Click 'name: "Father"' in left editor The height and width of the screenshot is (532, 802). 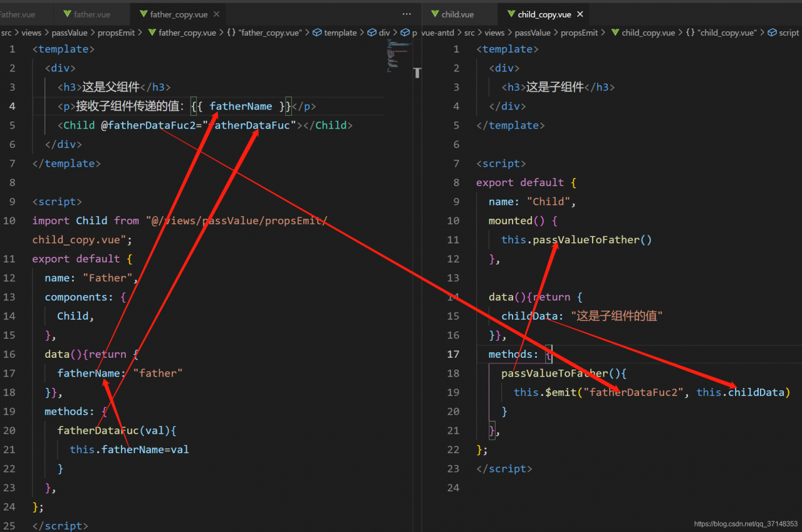[88, 278]
